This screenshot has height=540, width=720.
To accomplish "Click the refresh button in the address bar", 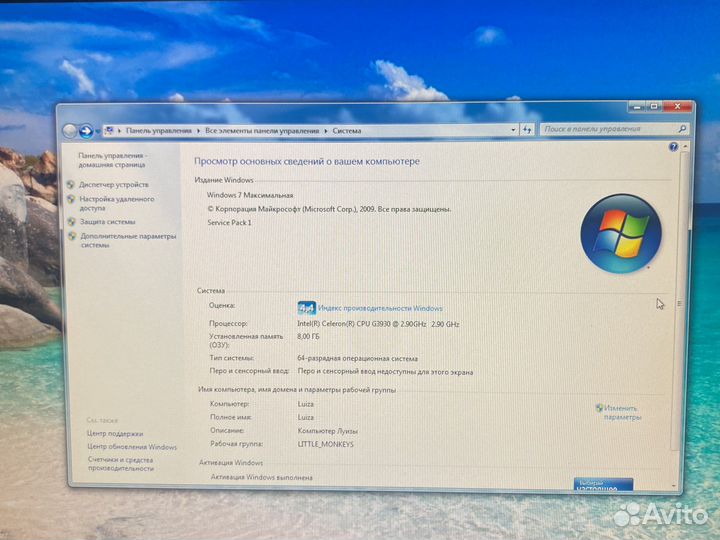I will point(527,130).
